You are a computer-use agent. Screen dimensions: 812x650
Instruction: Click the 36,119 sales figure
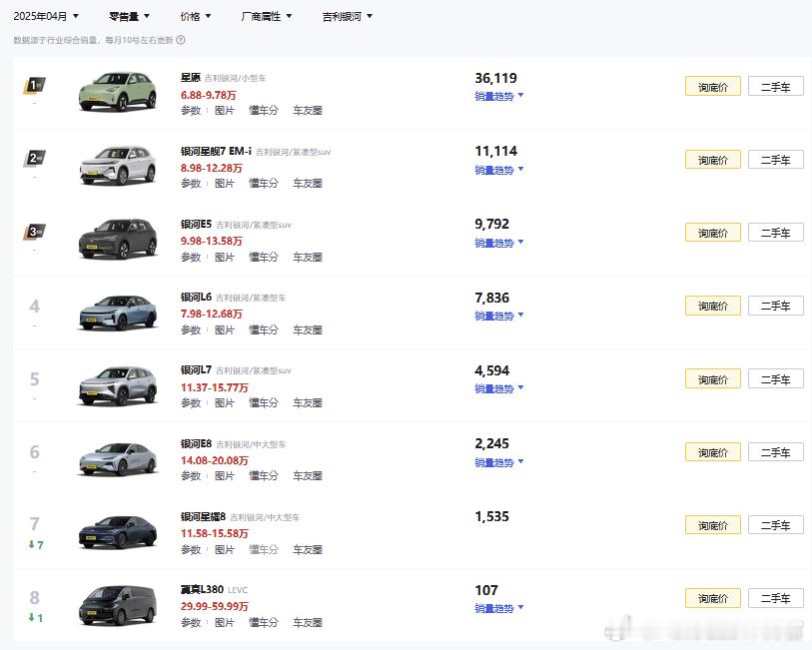pos(495,78)
